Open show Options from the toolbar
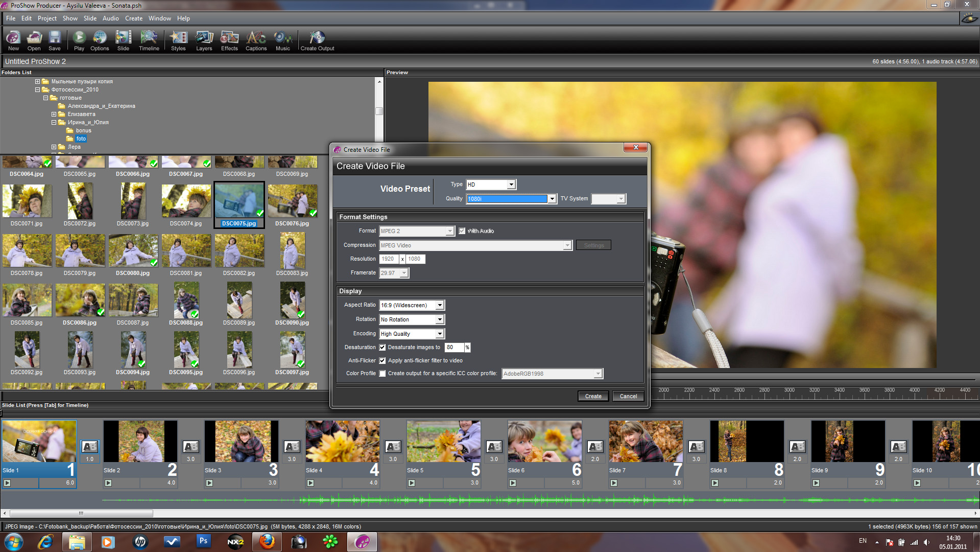This screenshot has width=980, height=552. coord(100,40)
